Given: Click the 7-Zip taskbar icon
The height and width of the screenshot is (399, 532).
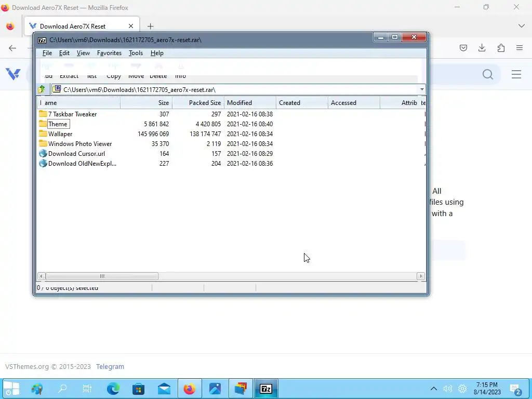Looking at the screenshot, I should pyautogui.click(x=266, y=389).
